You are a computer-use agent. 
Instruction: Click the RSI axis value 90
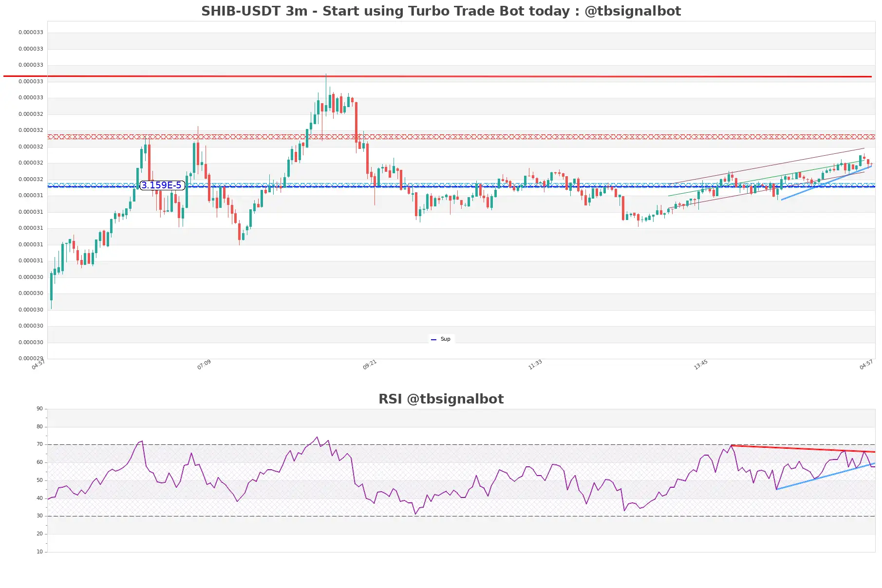pyautogui.click(x=39, y=408)
